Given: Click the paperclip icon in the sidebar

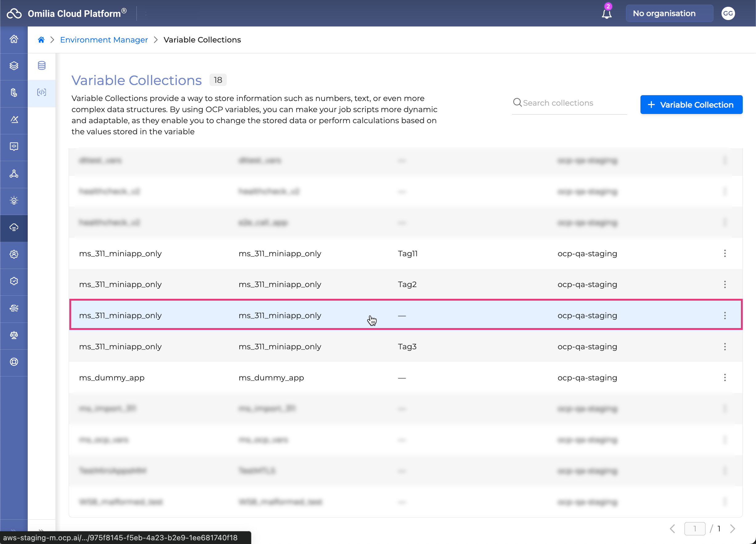Looking at the screenshot, I should tap(14, 93).
